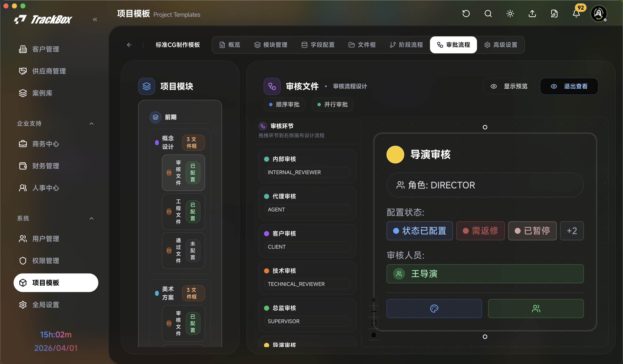Collapse the 企业支持 section
Viewport: 623px width, 364px height.
pyautogui.click(x=92, y=123)
